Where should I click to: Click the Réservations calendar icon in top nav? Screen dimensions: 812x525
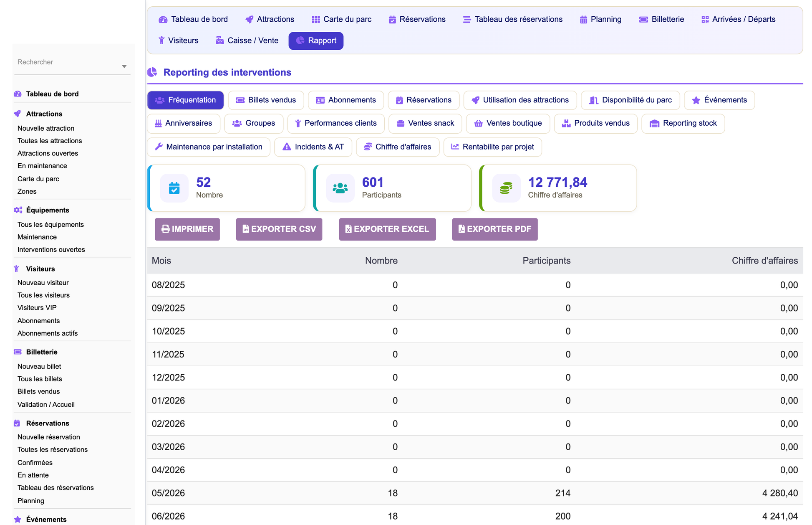392,20
